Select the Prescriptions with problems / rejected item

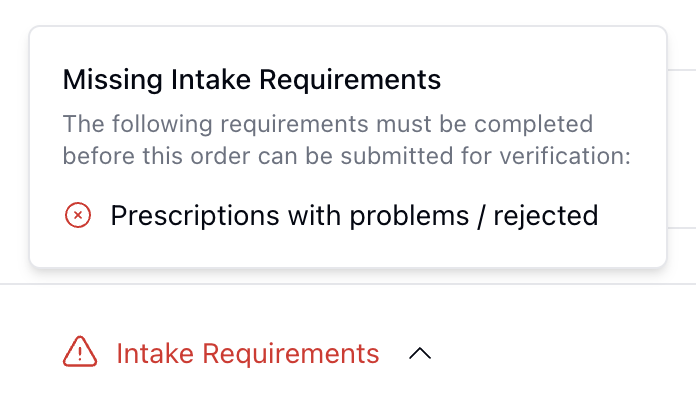(354, 215)
